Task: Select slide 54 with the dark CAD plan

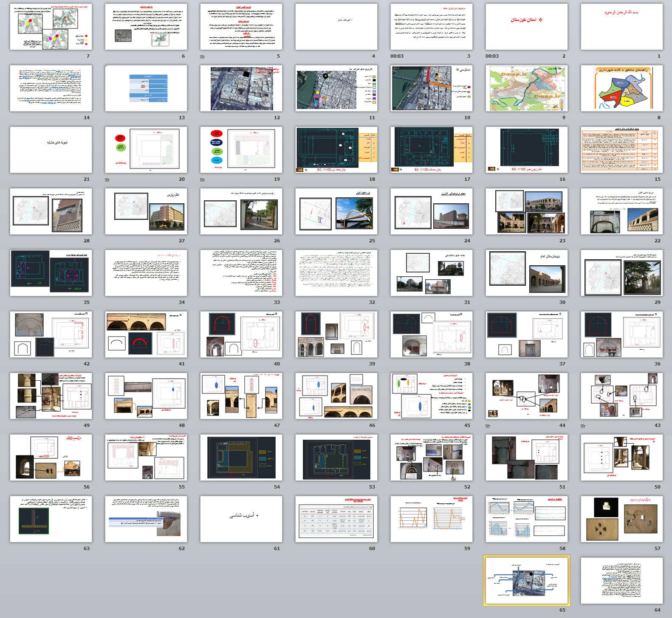Action: (241, 458)
